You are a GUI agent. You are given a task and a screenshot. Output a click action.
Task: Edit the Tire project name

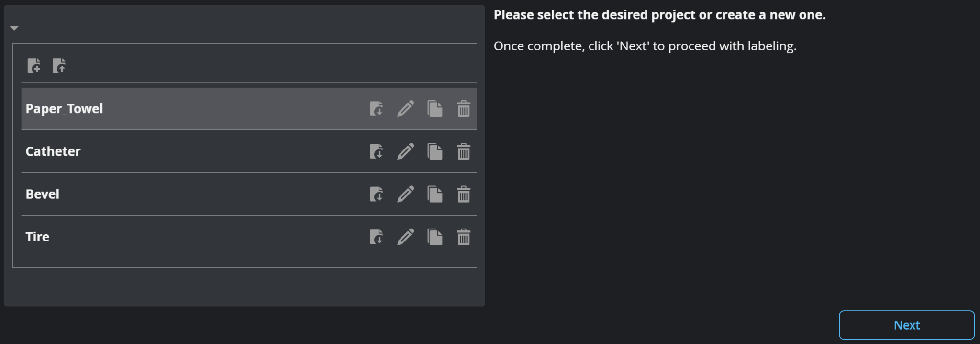tap(405, 237)
